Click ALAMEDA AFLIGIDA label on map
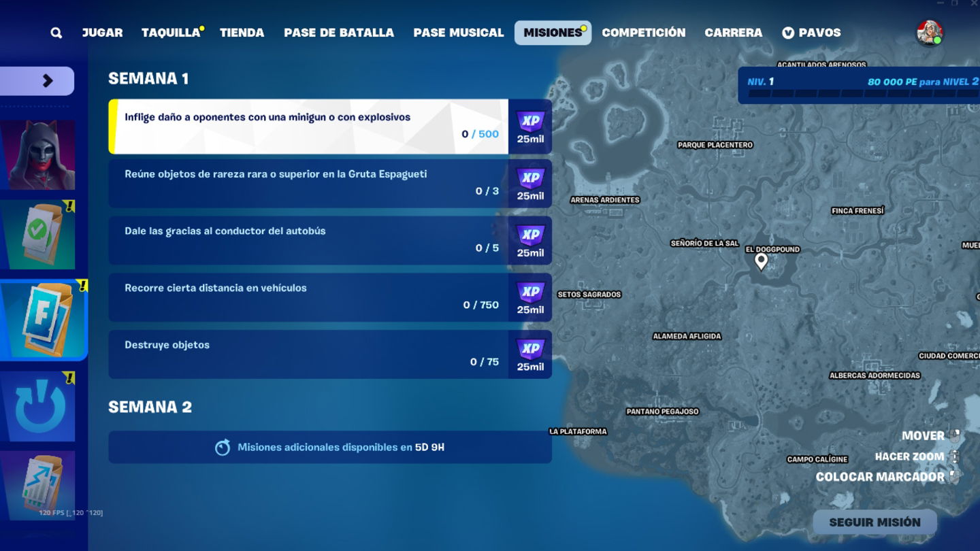The height and width of the screenshot is (551, 980). (x=687, y=336)
